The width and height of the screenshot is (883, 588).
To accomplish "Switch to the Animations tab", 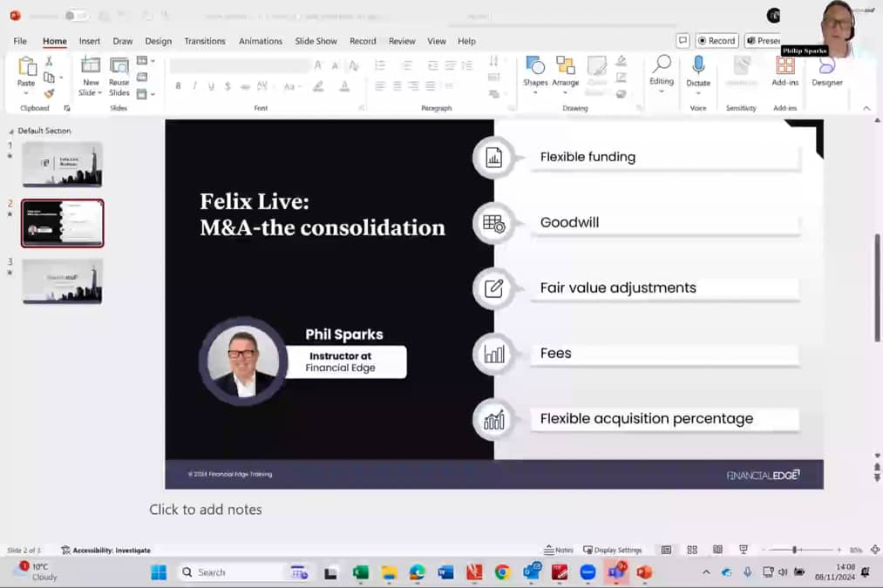I will (260, 41).
